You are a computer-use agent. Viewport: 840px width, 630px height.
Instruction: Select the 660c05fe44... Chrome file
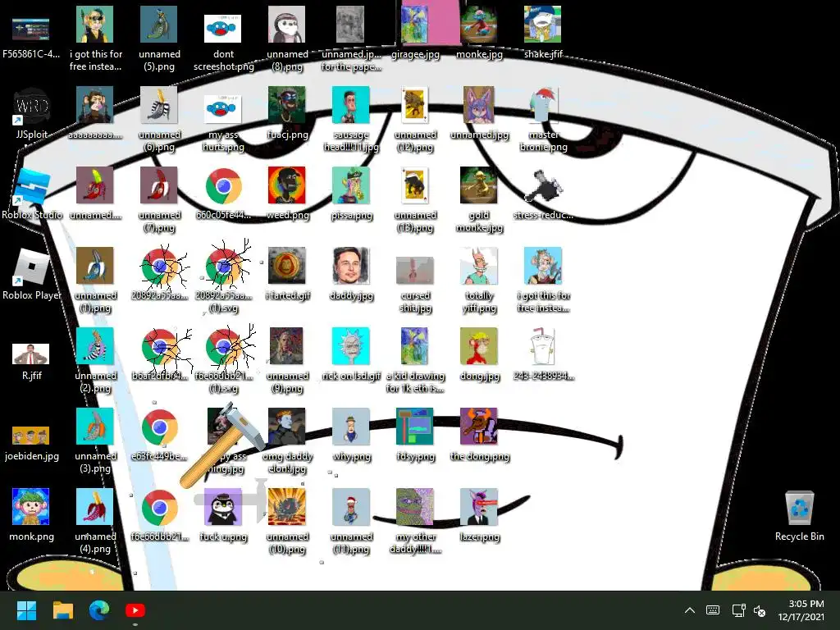pos(223,194)
